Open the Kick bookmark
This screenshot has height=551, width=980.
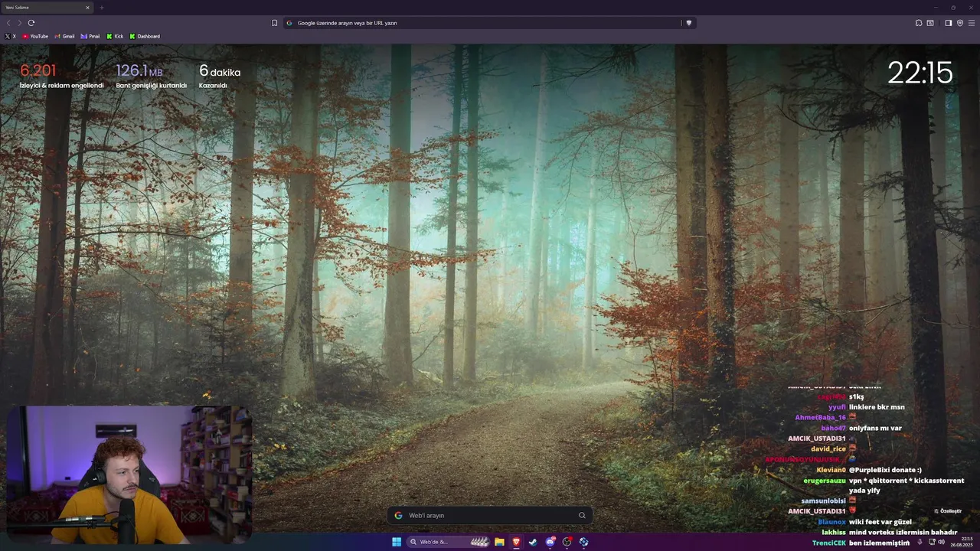pyautogui.click(x=115, y=36)
